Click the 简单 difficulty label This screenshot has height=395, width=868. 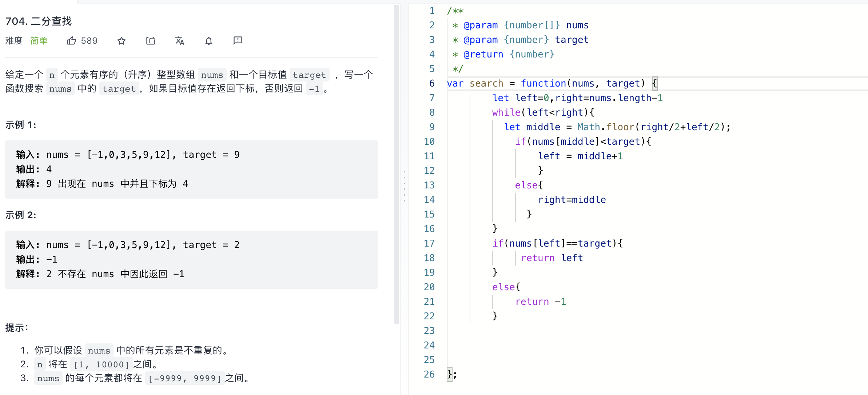click(x=39, y=41)
